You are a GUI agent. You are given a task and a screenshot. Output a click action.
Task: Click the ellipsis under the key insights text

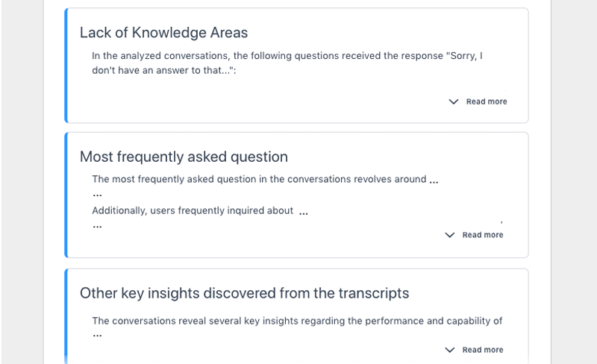(x=97, y=336)
